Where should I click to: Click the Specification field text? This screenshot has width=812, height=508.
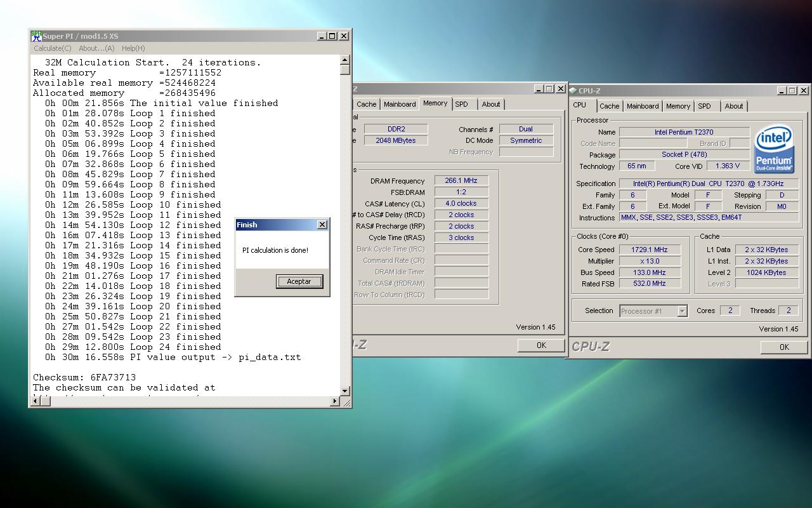[x=709, y=184]
